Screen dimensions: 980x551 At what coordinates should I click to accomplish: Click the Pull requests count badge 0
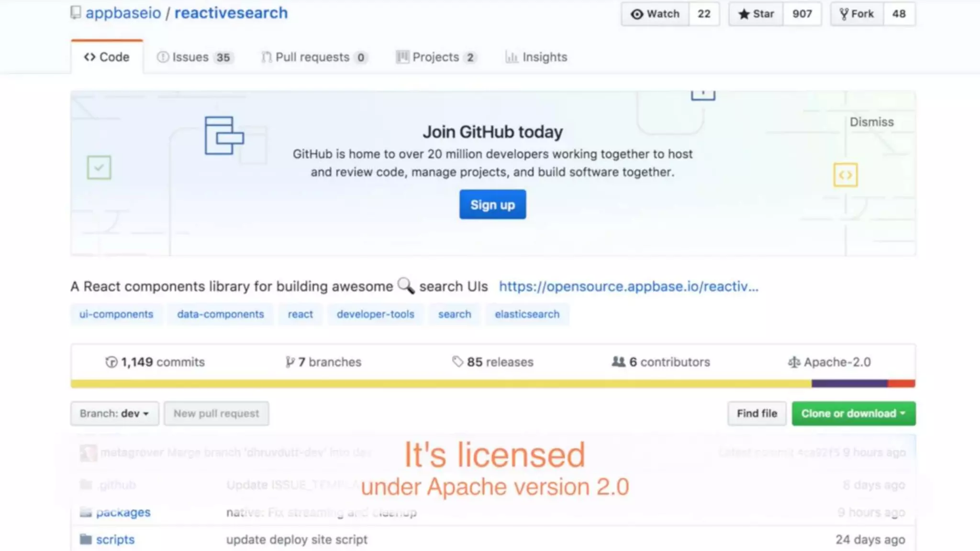361,58
